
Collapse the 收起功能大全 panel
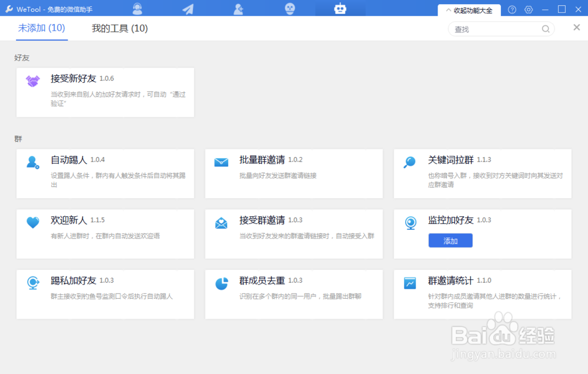pos(469,11)
